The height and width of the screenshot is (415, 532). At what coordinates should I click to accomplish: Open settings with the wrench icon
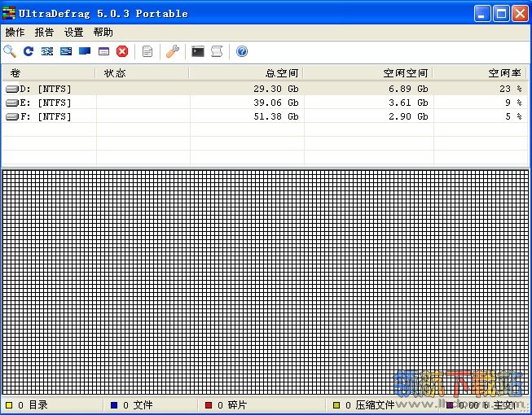point(173,51)
